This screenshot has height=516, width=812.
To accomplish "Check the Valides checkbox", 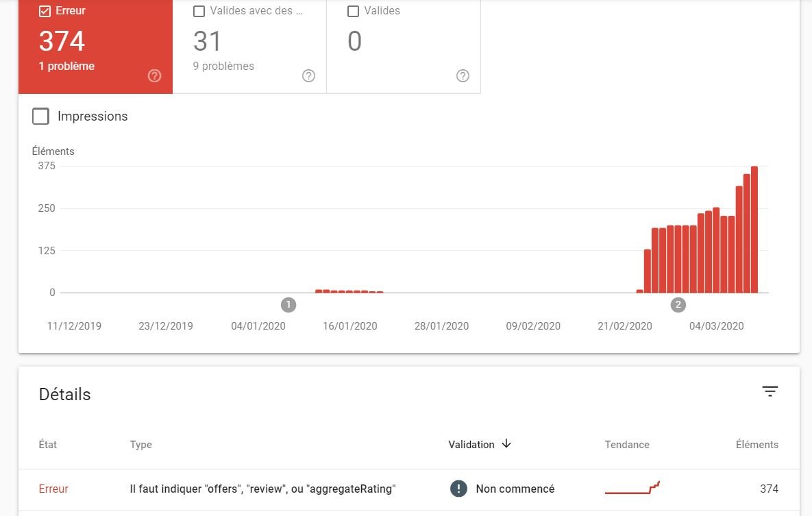I will 353,12.
